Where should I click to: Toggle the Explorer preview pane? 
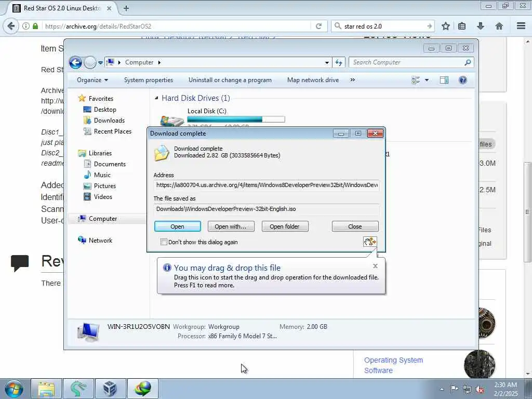(x=444, y=80)
